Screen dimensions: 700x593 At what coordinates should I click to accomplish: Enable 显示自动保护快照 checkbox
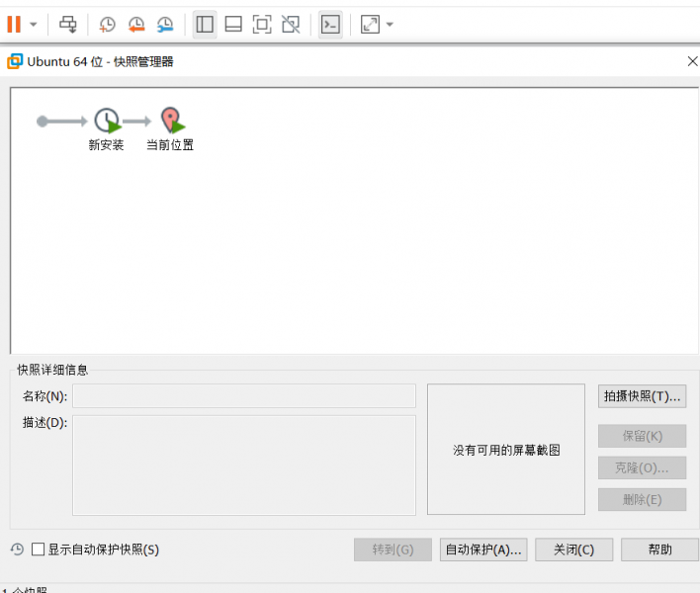click(x=39, y=550)
